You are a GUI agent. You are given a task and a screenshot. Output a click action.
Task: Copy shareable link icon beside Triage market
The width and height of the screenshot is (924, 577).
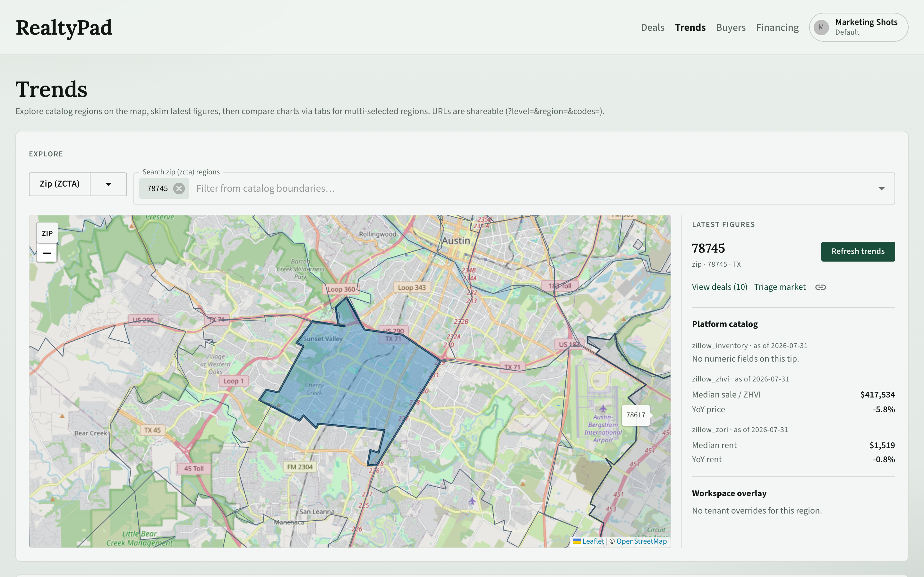point(820,287)
